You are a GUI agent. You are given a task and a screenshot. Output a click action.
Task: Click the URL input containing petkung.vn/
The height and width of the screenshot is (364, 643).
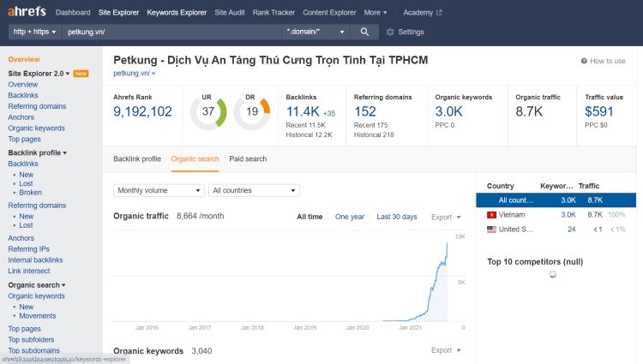click(171, 32)
